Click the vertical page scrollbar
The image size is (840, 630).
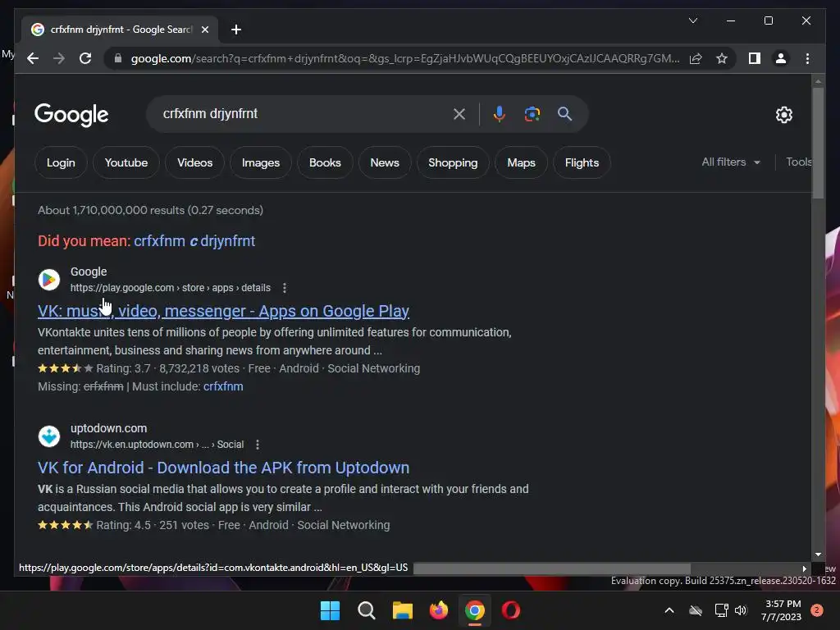click(x=818, y=143)
